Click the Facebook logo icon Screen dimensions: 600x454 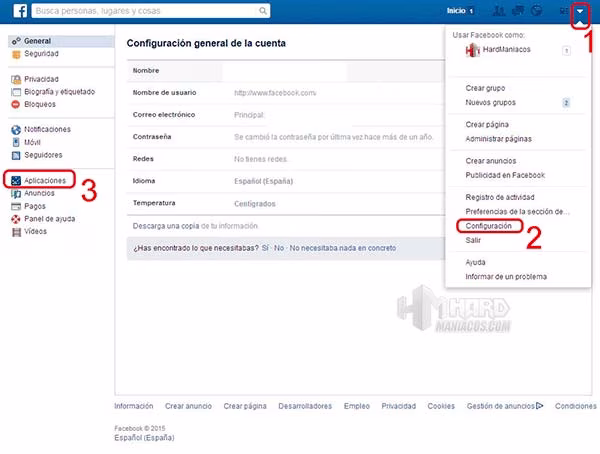click(x=20, y=11)
